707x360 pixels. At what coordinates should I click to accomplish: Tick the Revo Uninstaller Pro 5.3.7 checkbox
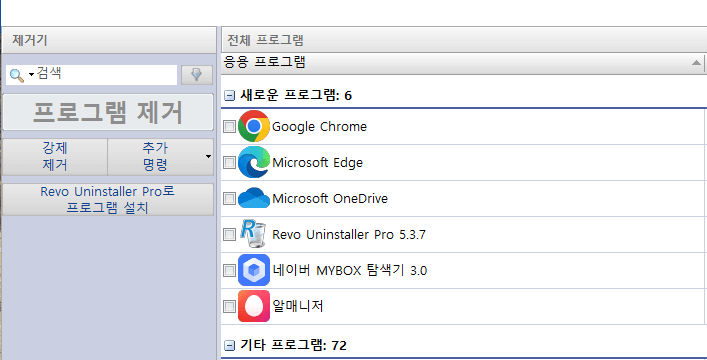[230, 234]
